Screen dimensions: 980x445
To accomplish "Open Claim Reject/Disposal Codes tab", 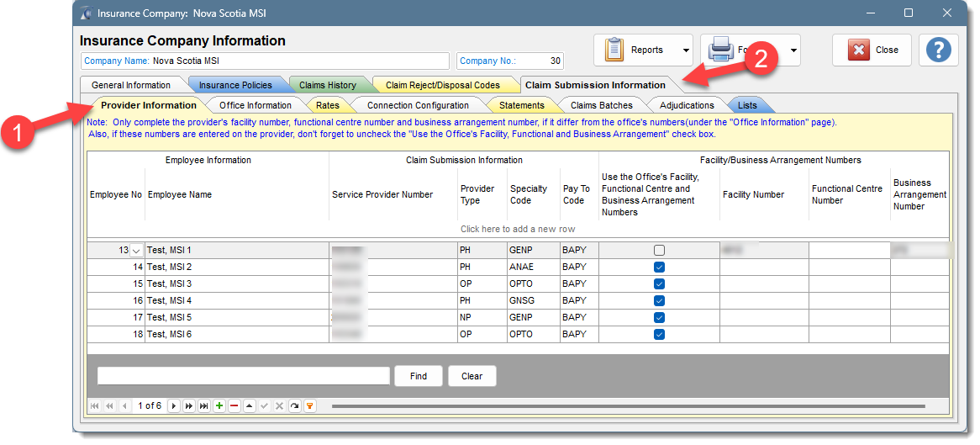I will (442, 85).
